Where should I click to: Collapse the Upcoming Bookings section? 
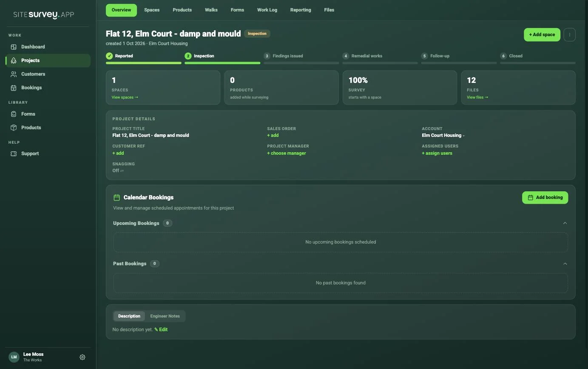(x=565, y=223)
